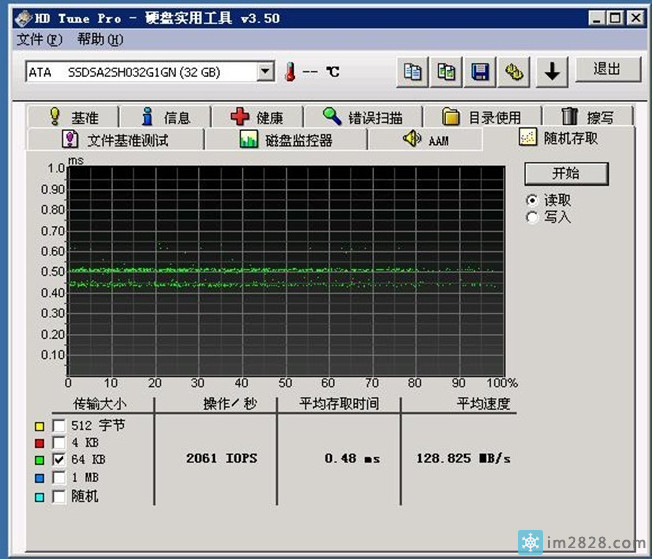Open the 帮助 menu
Image resolution: width=653 pixels, height=560 pixels.
click(99, 39)
